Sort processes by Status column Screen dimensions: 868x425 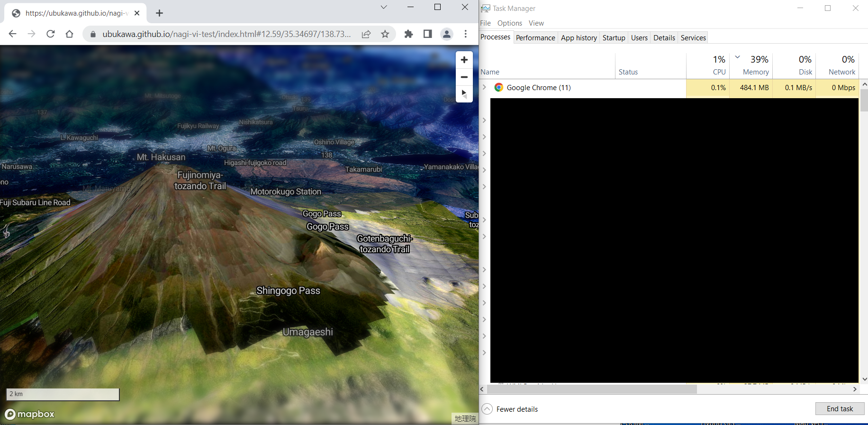pyautogui.click(x=651, y=65)
